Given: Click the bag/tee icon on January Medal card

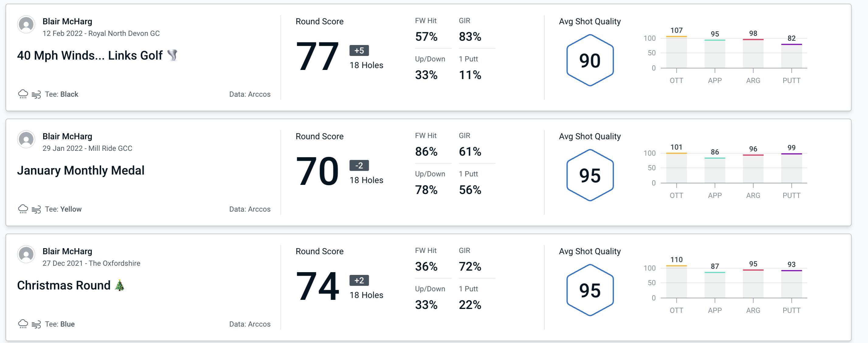Looking at the screenshot, I should tap(37, 209).
